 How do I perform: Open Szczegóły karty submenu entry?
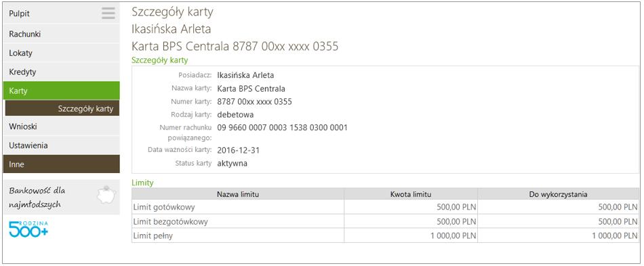click(x=62, y=109)
